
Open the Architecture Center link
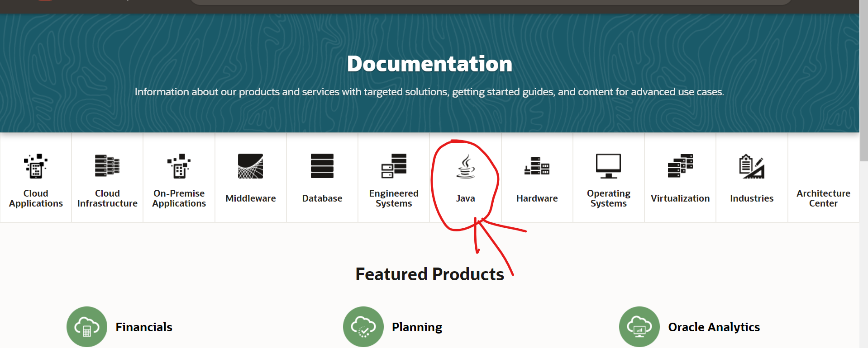click(823, 198)
